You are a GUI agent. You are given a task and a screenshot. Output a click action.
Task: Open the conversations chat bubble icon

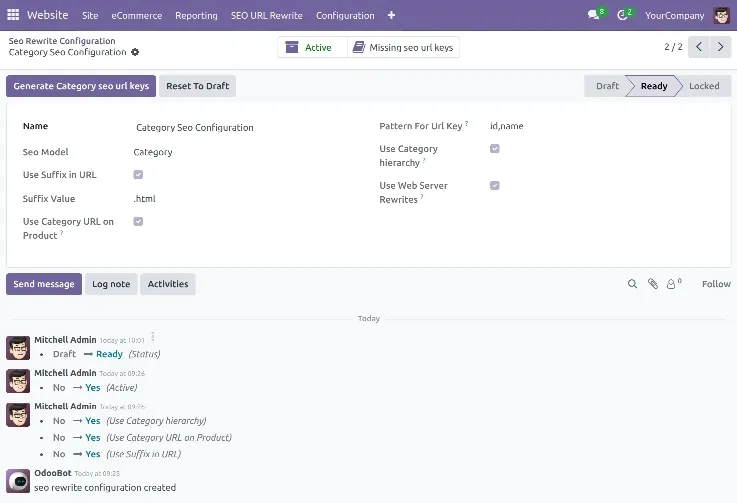[594, 15]
